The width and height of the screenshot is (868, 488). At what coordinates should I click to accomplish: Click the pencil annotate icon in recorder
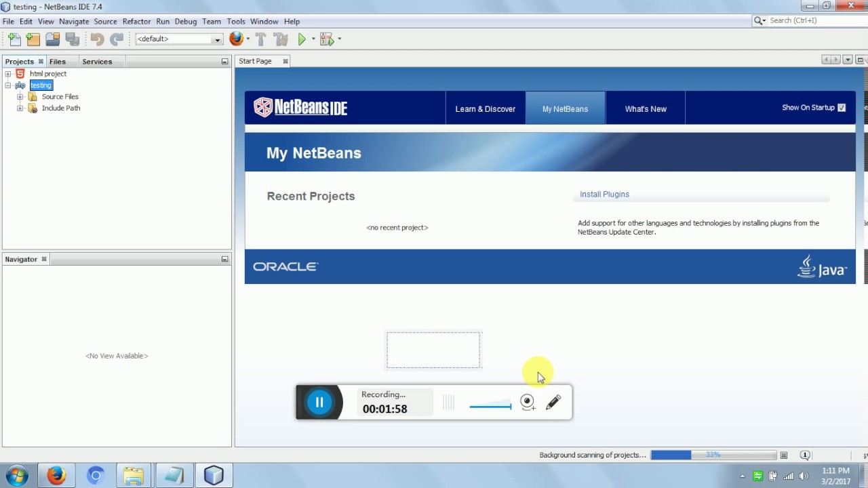click(553, 402)
